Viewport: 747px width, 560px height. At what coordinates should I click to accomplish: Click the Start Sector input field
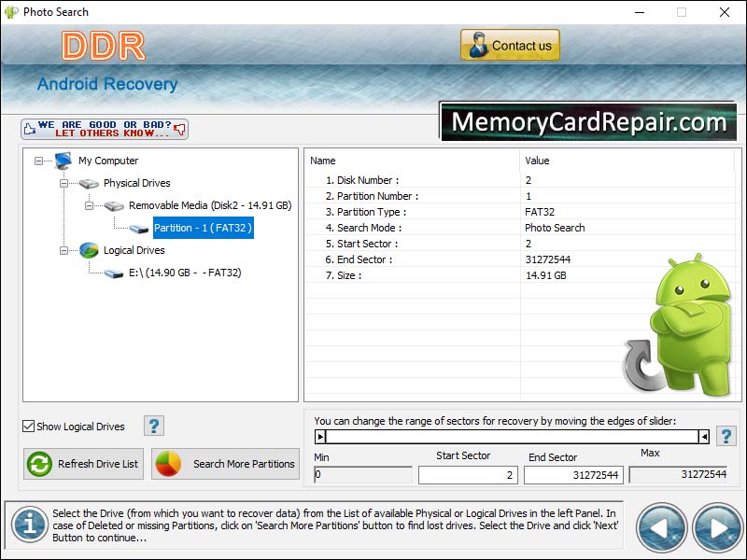coord(468,475)
